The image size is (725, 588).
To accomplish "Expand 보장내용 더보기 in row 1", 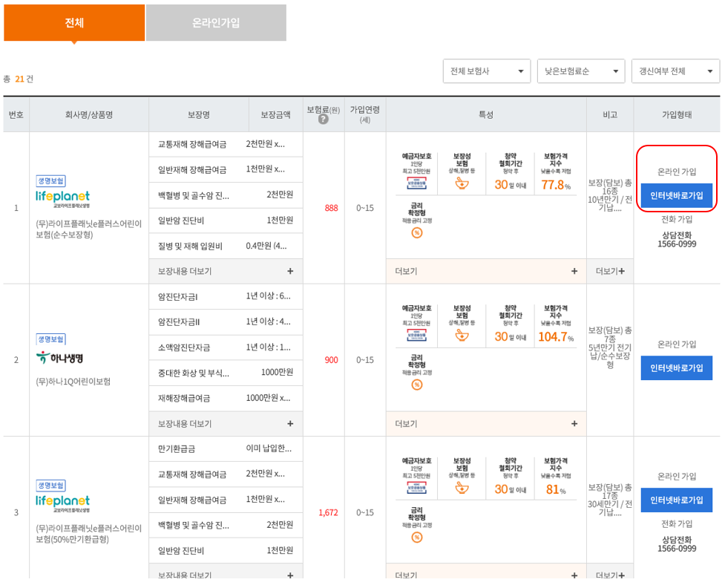I will coord(226,271).
